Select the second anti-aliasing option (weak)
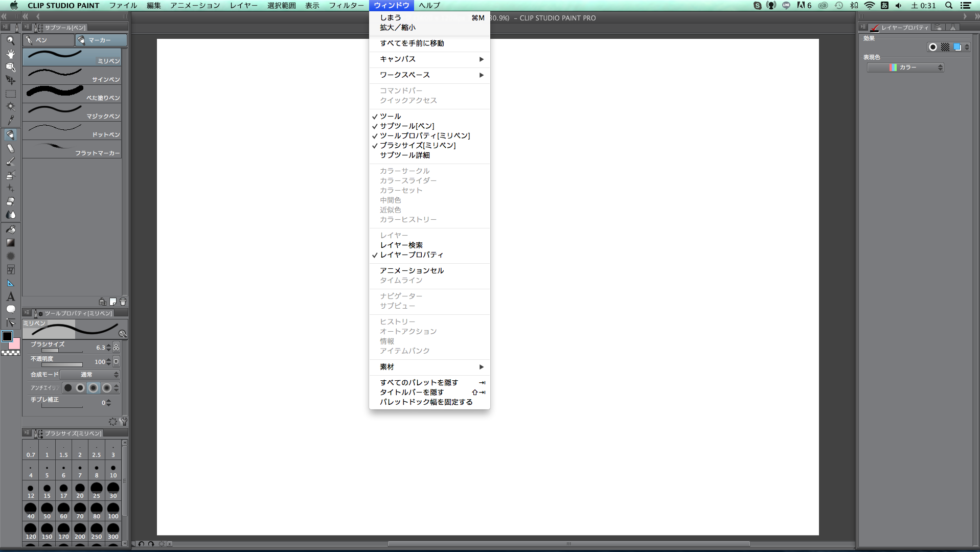The height and width of the screenshot is (552, 980). (x=80, y=388)
